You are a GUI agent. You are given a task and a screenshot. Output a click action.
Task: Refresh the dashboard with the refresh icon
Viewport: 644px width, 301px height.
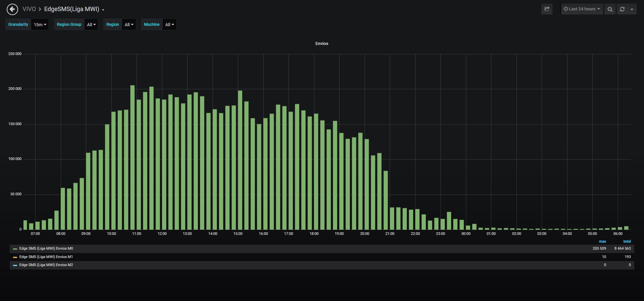point(622,9)
